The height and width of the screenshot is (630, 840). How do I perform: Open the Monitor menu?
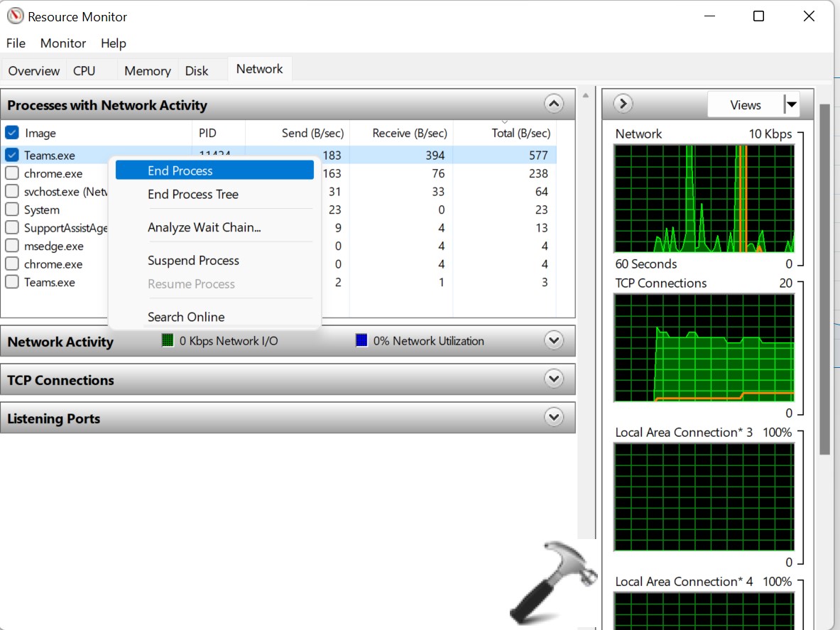tap(62, 43)
